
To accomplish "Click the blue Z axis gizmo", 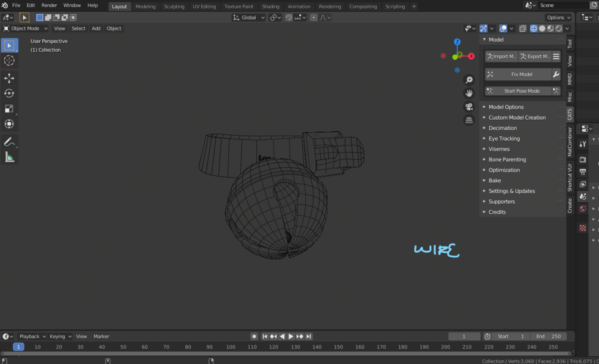I will click(x=457, y=42).
